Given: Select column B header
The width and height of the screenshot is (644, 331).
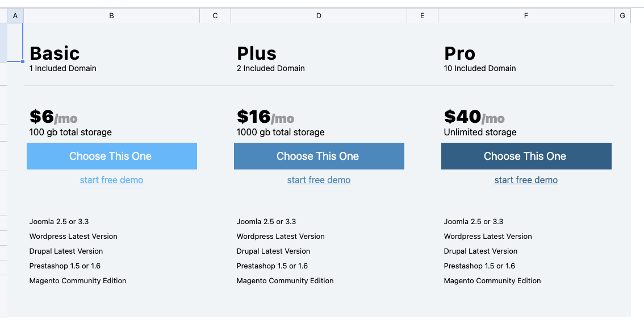Looking at the screenshot, I should [x=111, y=16].
